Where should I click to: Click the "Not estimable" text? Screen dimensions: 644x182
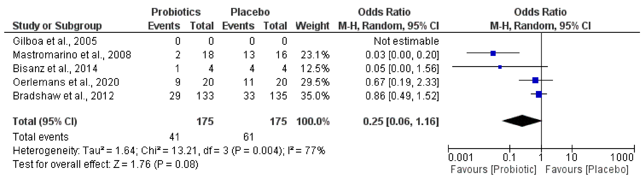(406, 41)
